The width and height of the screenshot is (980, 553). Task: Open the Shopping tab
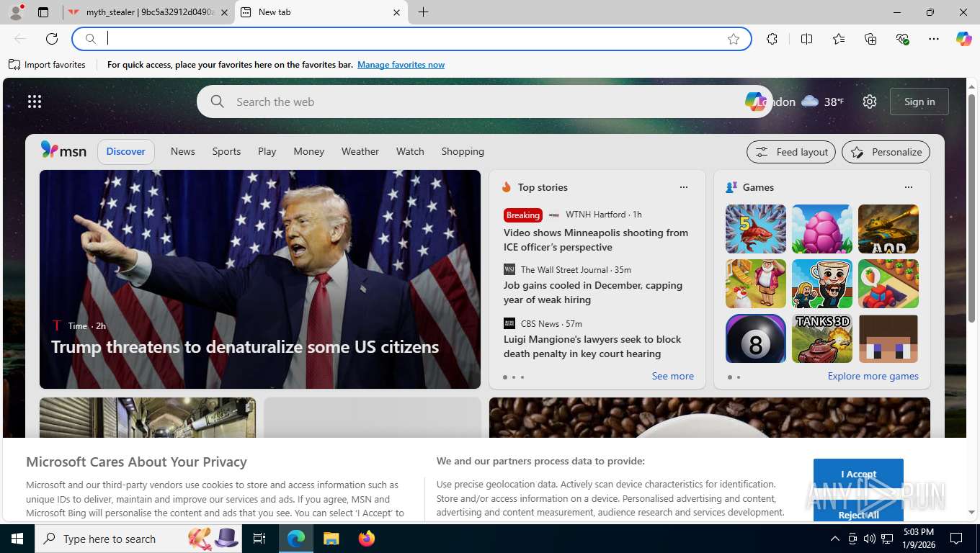[463, 151]
